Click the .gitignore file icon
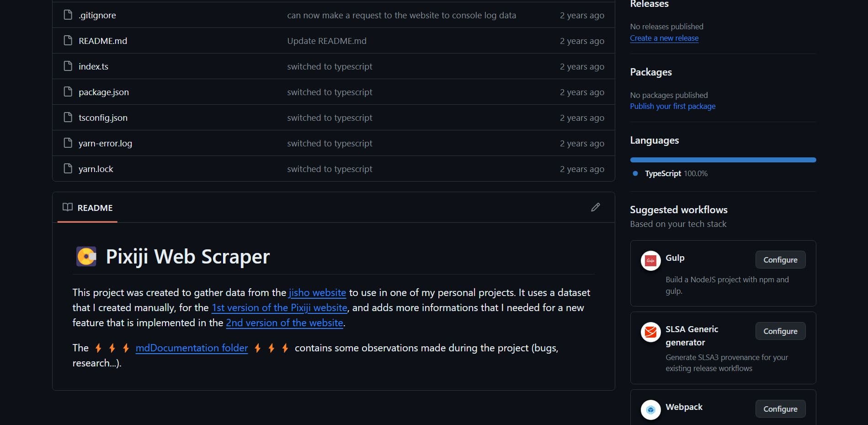The image size is (868, 425). pyautogui.click(x=68, y=15)
